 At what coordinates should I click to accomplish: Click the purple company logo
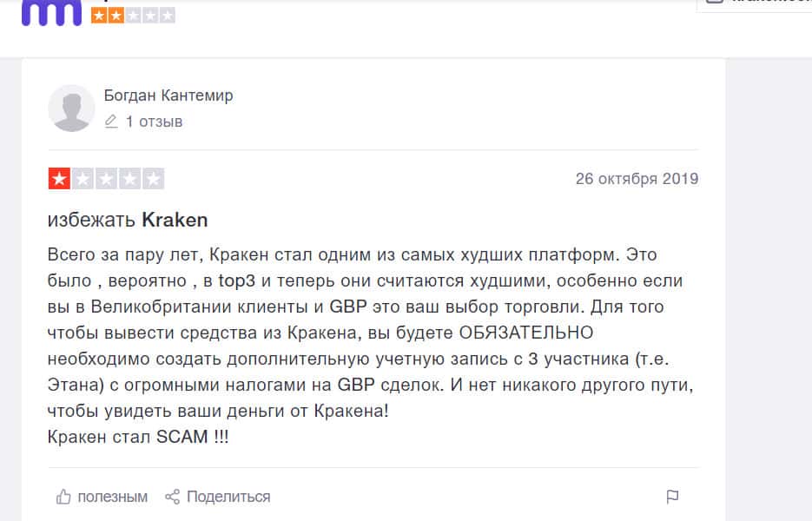[51, 12]
